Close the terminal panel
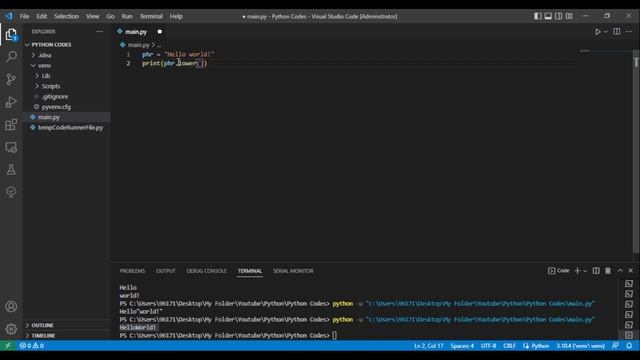 [x=631, y=271]
